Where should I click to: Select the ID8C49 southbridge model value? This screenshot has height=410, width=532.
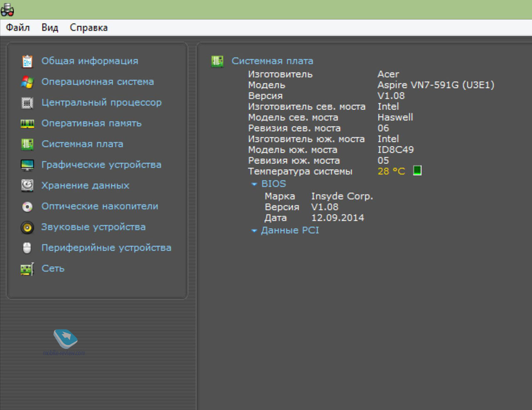click(x=396, y=150)
